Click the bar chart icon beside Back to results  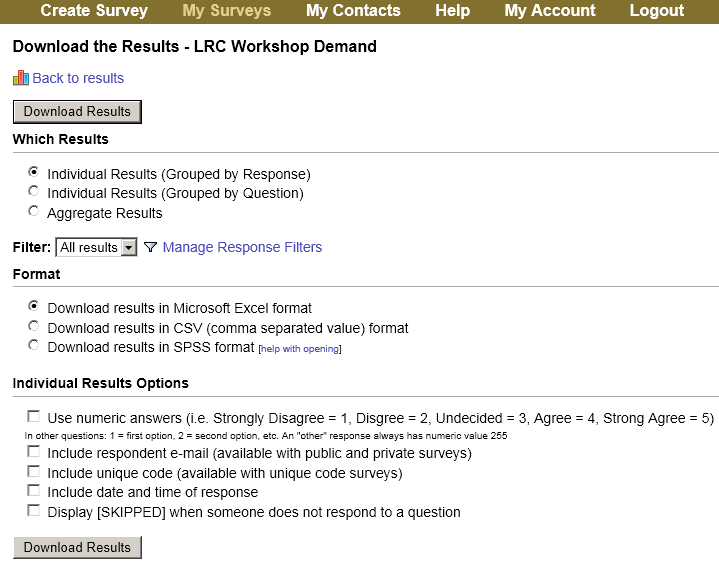click(x=21, y=78)
